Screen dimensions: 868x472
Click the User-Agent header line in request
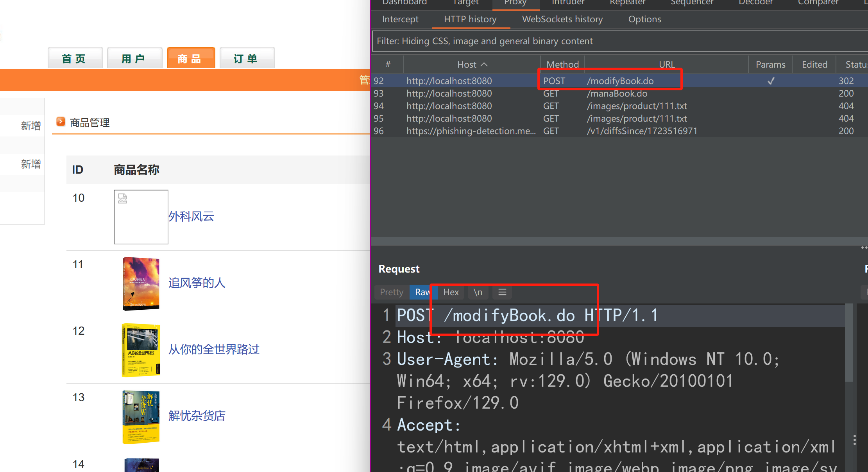point(588,359)
